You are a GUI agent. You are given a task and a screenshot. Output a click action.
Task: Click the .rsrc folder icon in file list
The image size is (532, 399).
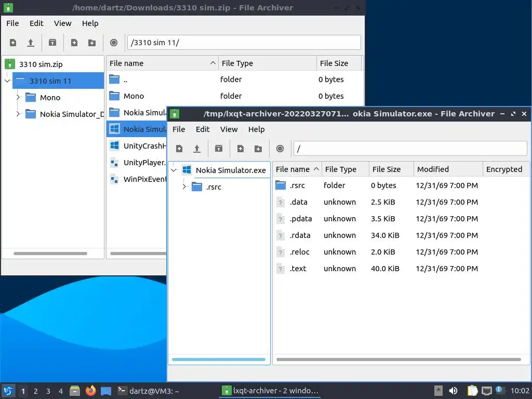point(280,185)
